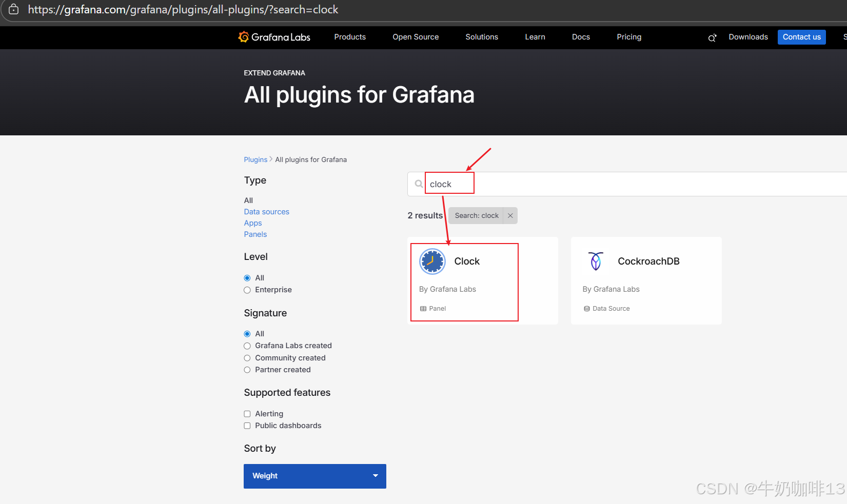The width and height of the screenshot is (847, 504).
Task: Click the Contact us button
Action: 802,37
